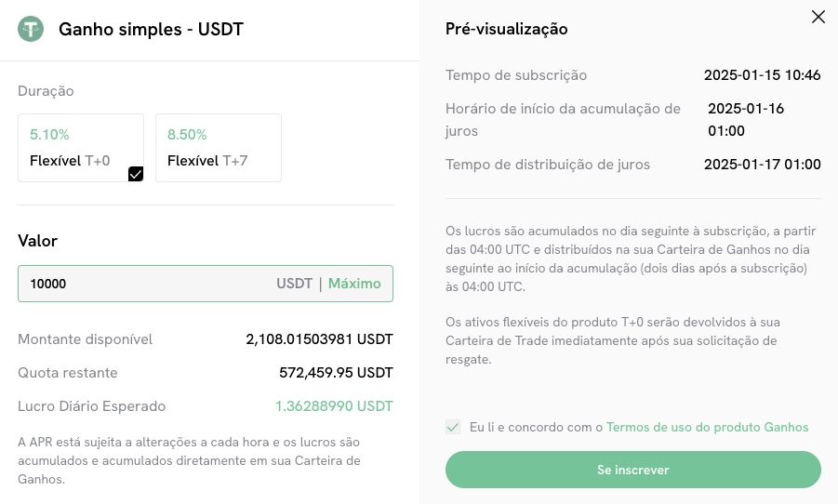Click the Quota restante value 572,459.95 USDT

pos(336,373)
